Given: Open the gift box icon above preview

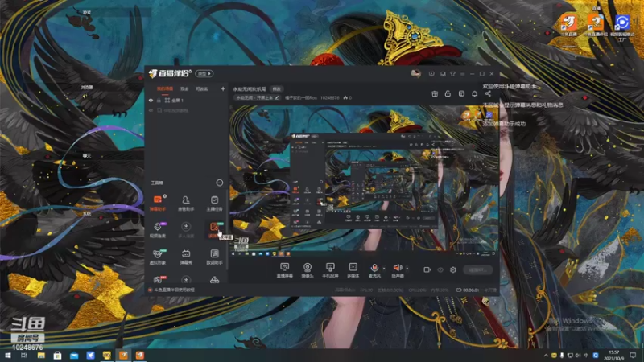Looking at the screenshot, I should (435, 94).
